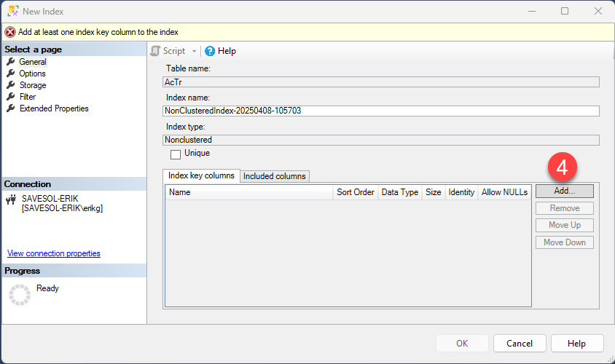Select Index key columns tab

[201, 175]
